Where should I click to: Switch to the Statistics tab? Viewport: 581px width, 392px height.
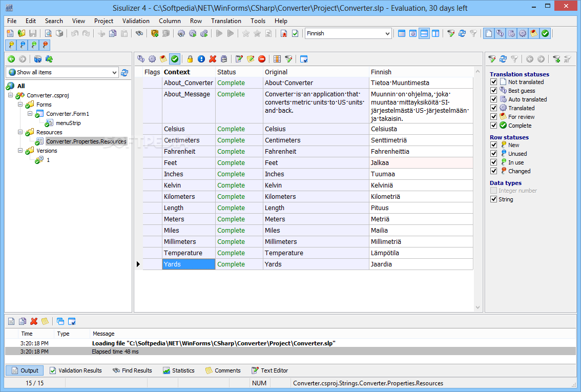point(179,370)
